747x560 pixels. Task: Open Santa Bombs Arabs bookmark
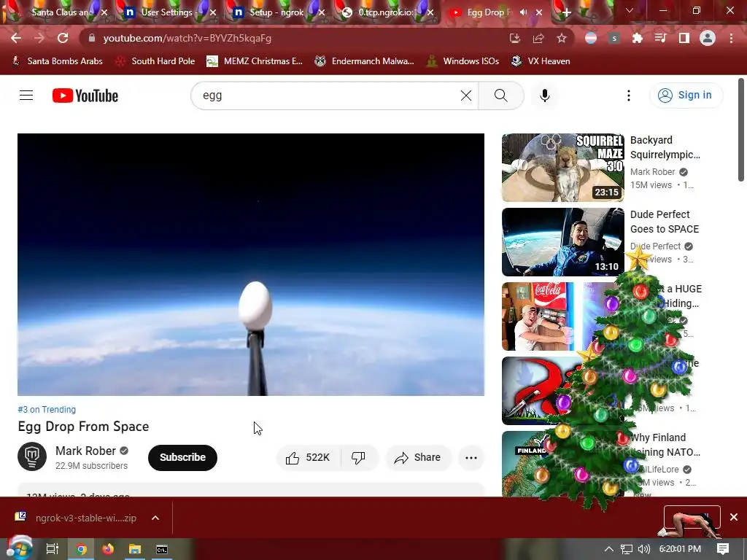pos(57,61)
